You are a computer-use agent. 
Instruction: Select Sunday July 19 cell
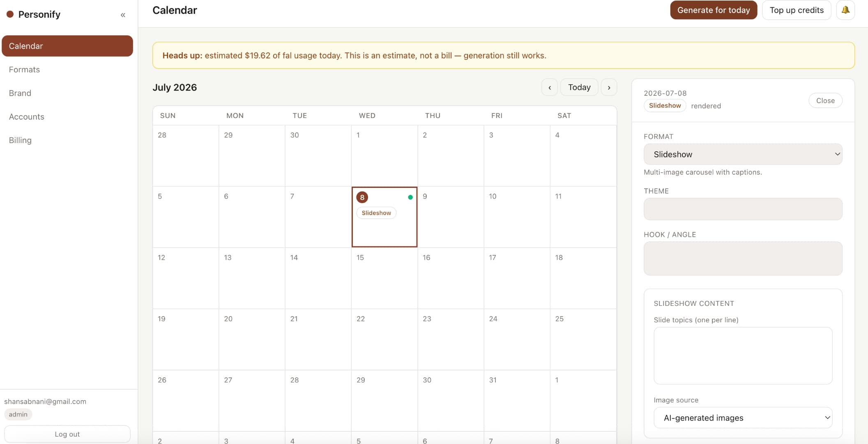click(x=186, y=340)
